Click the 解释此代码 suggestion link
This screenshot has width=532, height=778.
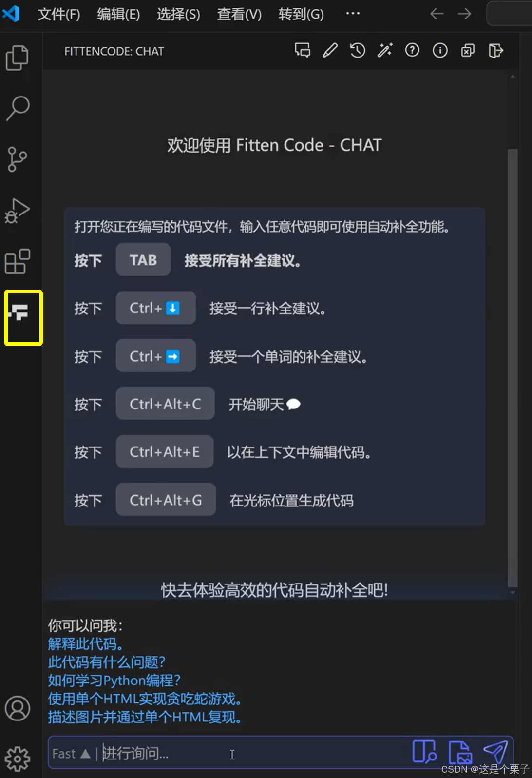[85, 644]
